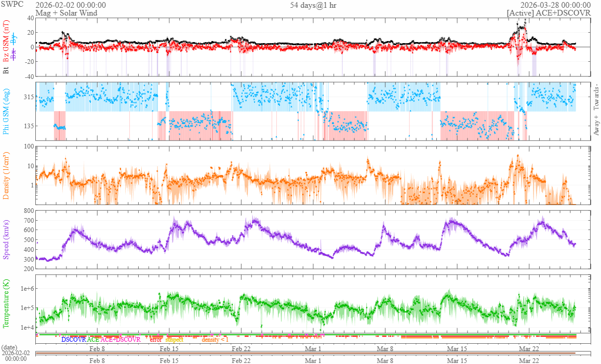Click the 1e+4 tick on temperature axis
601x364 pixels.
click(x=27, y=328)
